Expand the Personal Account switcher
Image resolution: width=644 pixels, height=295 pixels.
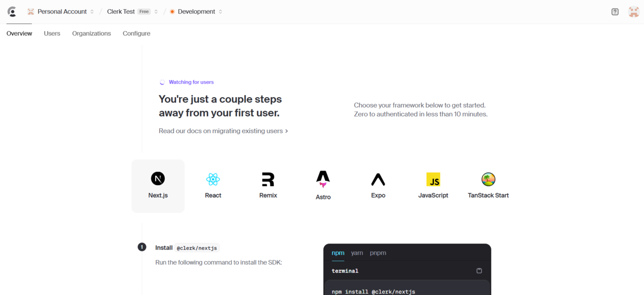click(92, 12)
